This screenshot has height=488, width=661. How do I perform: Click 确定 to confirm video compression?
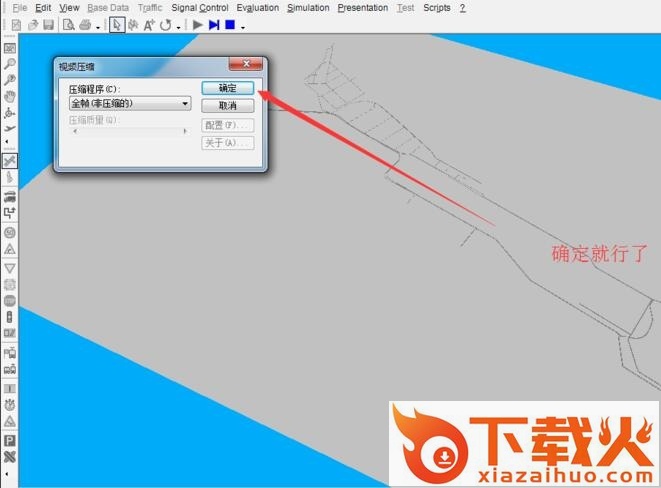click(x=228, y=88)
